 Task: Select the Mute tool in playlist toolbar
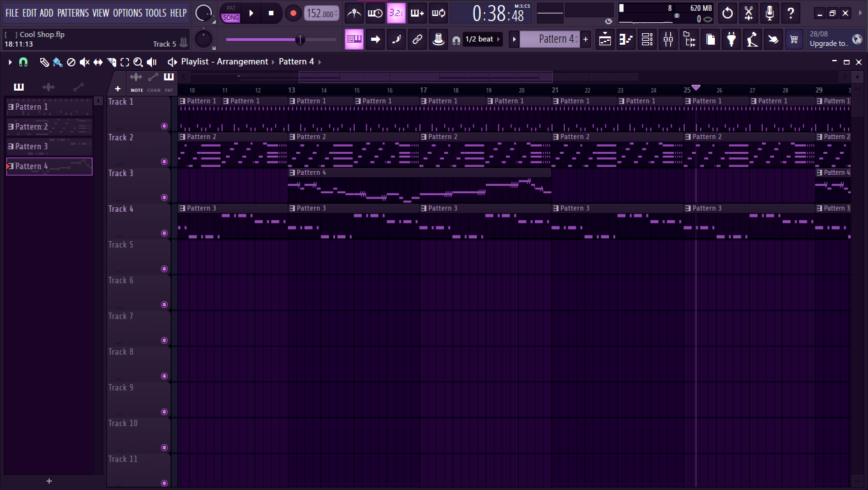(84, 62)
